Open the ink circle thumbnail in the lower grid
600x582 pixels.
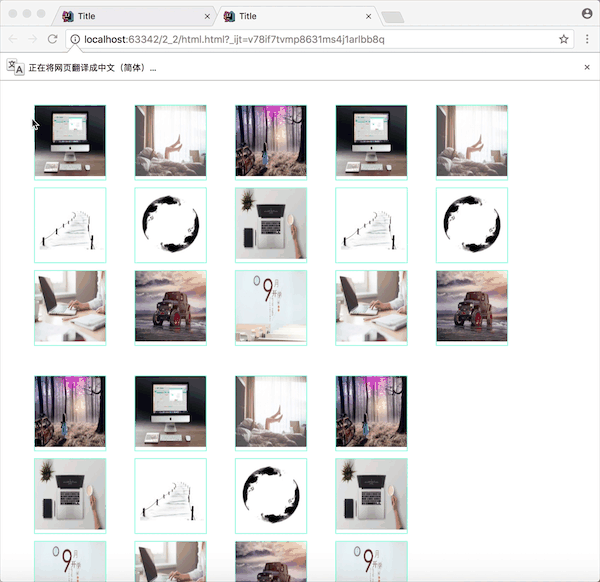pos(271,494)
